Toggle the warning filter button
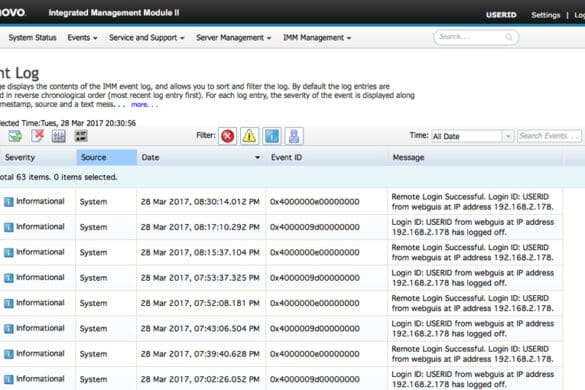 pyautogui.click(x=249, y=136)
